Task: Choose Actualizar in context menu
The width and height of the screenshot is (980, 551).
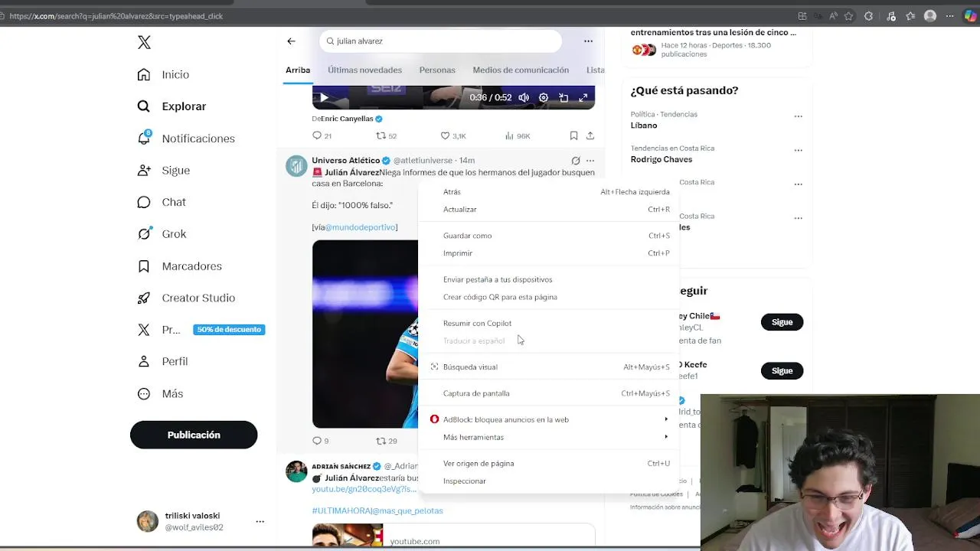Action: point(549,209)
